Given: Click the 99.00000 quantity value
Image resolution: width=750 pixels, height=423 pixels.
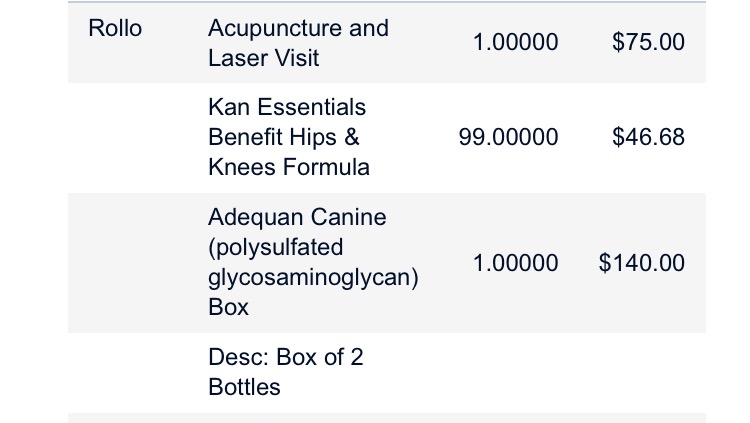Looking at the screenshot, I should [x=508, y=137].
